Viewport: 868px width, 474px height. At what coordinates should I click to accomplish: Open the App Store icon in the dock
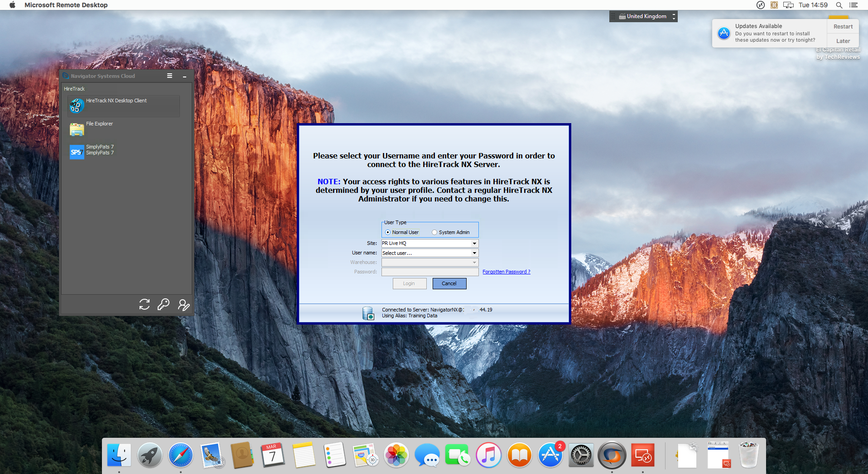[550, 455]
